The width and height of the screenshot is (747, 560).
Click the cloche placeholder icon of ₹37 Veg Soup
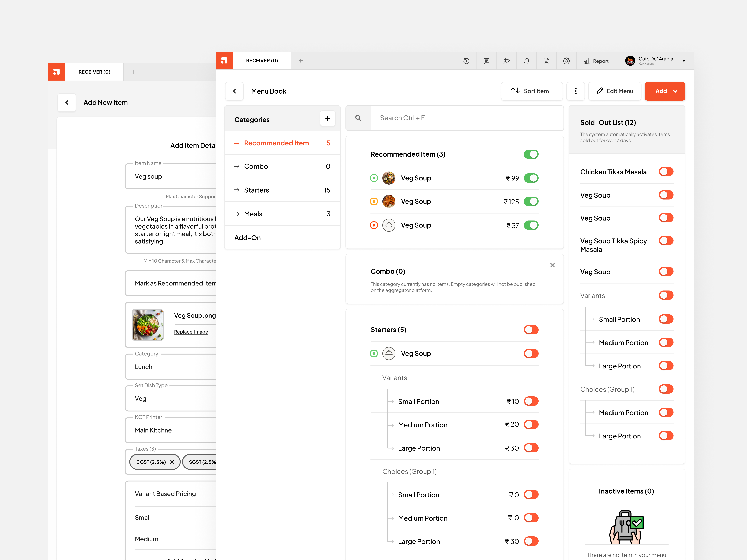389,225
